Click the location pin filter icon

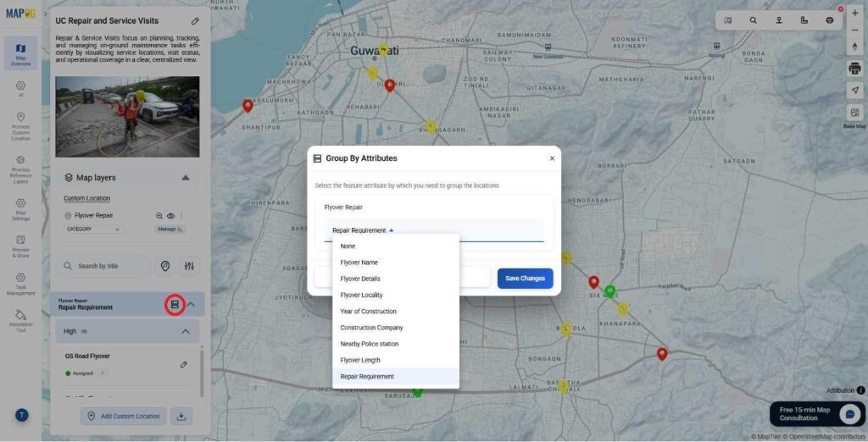165,266
